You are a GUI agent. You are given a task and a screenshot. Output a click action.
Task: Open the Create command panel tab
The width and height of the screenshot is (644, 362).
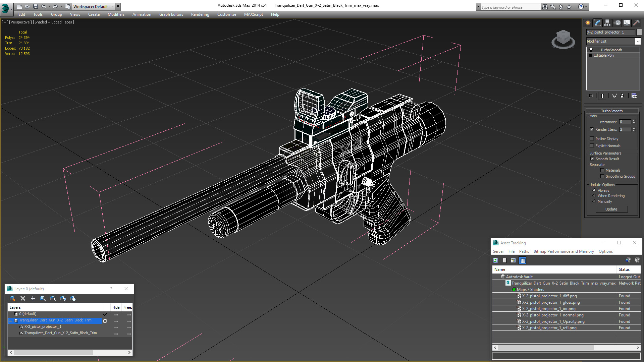click(588, 23)
